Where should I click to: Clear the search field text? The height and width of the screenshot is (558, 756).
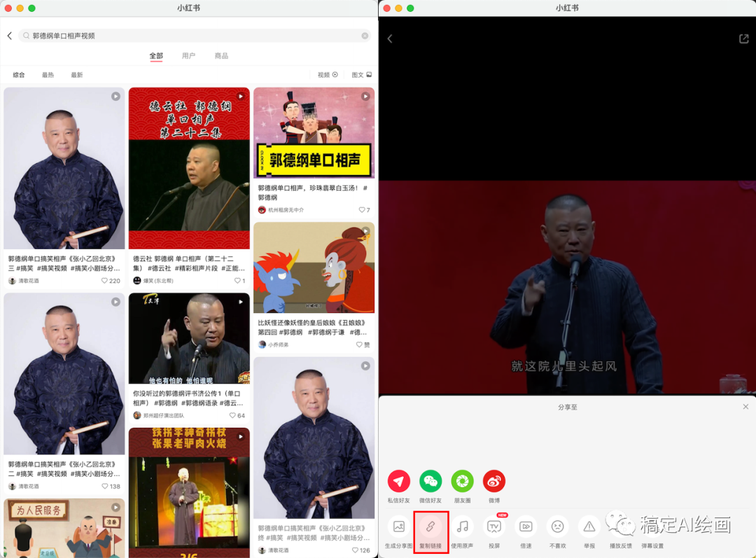coord(365,36)
